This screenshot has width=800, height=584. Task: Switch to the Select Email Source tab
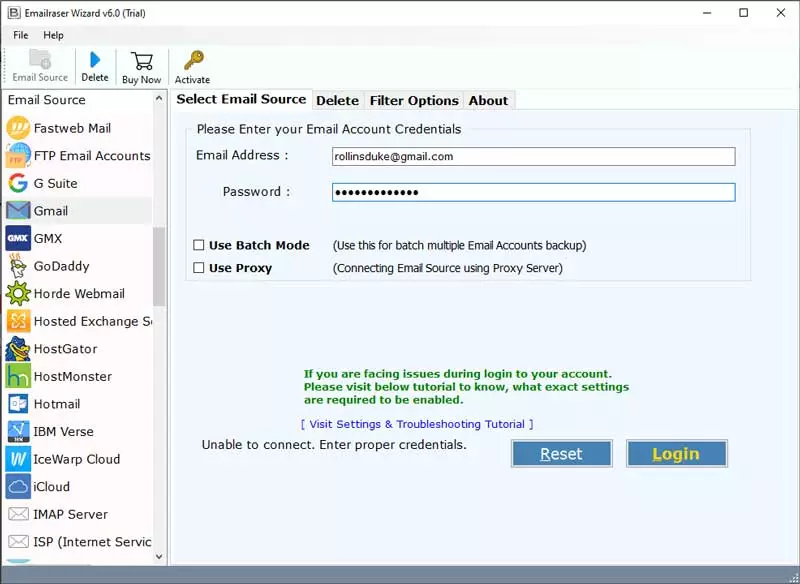tap(241, 99)
